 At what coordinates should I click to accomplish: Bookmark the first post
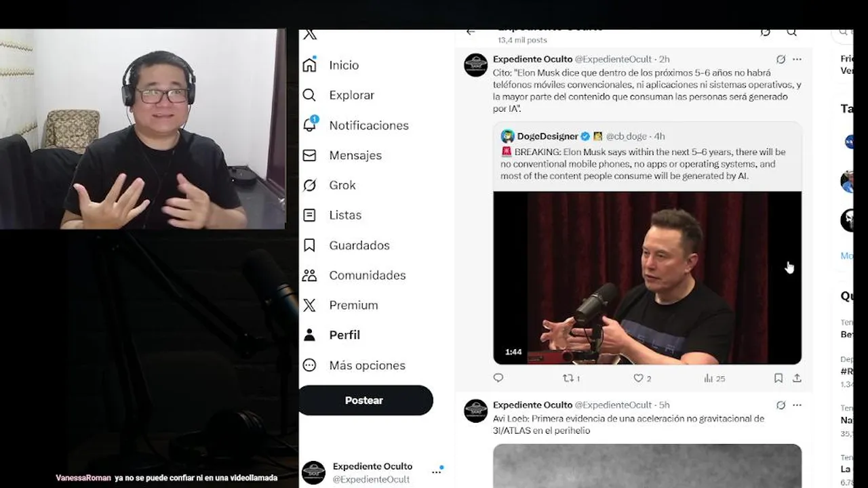tap(778, 378)
